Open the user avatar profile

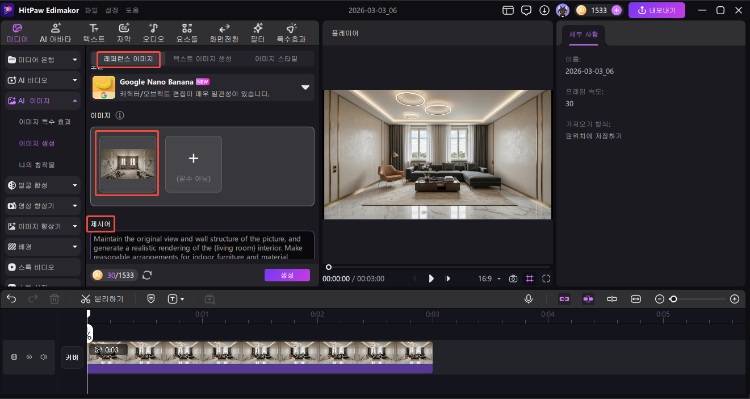click(562, 11)
